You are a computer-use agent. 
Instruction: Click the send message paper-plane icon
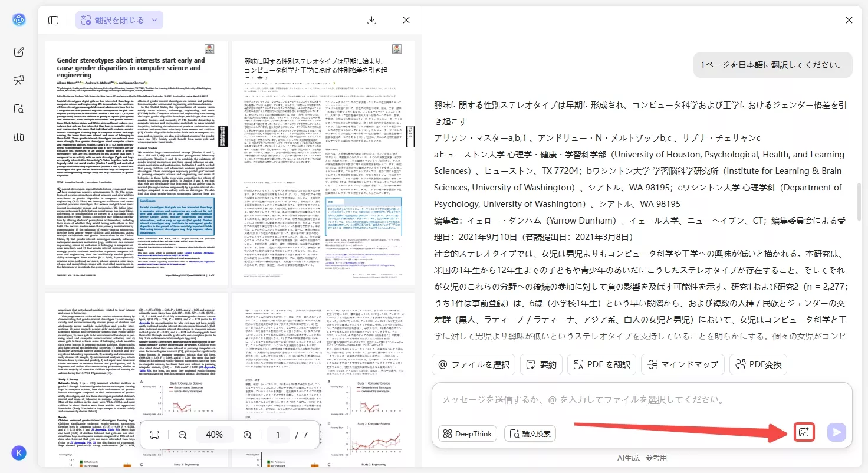click(837, 432)
